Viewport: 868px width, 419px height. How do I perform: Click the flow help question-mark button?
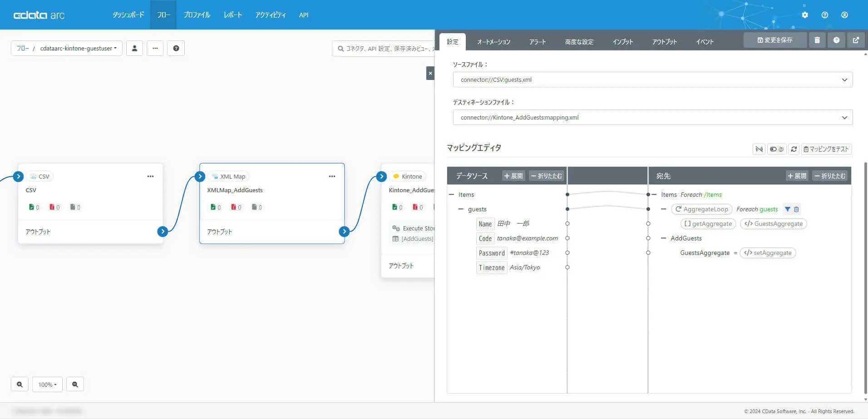[176, 48]
